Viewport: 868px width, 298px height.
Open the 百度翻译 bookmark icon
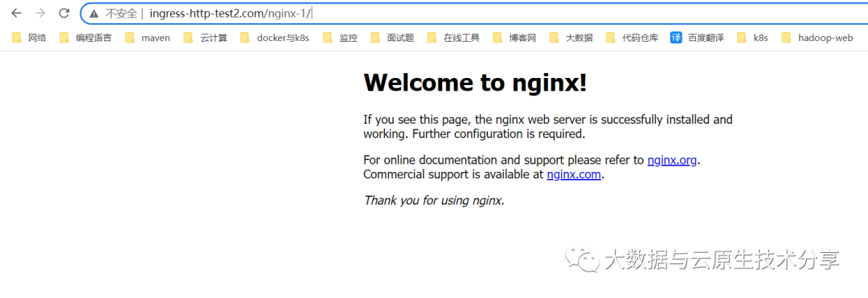click(676, 38)
